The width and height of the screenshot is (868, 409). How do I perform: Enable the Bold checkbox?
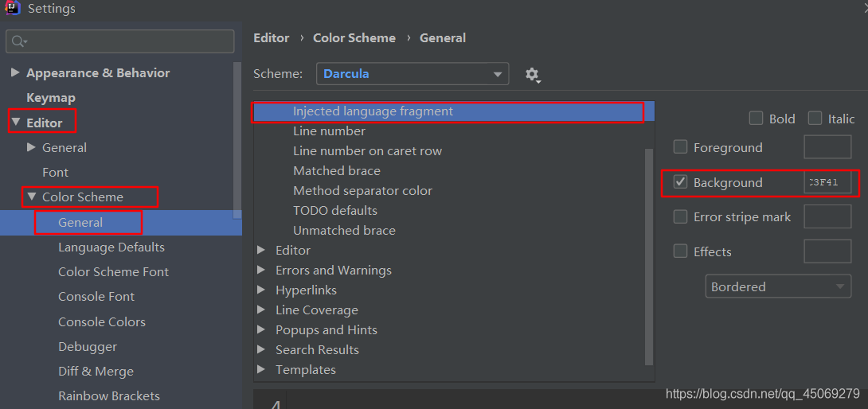(756, 119)
